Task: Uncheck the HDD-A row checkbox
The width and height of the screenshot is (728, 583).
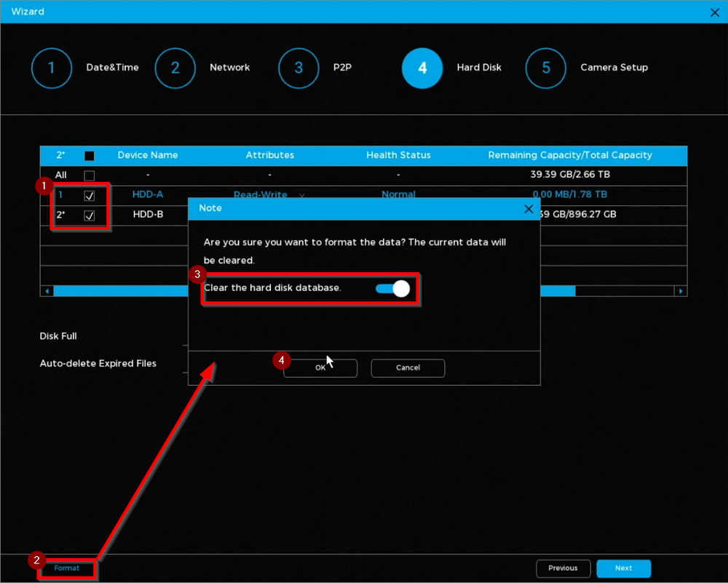Action: coord(90,196)
